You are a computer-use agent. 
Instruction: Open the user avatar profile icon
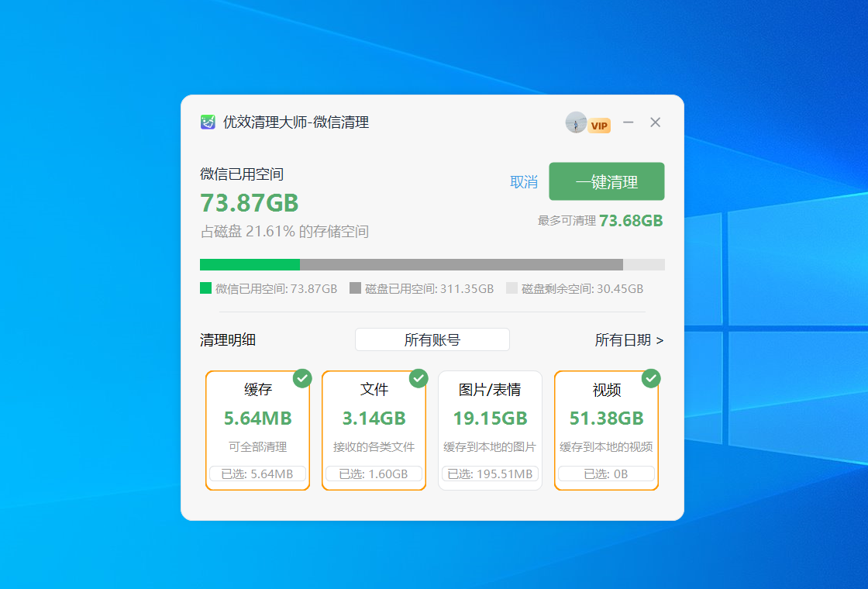point(575,122)
